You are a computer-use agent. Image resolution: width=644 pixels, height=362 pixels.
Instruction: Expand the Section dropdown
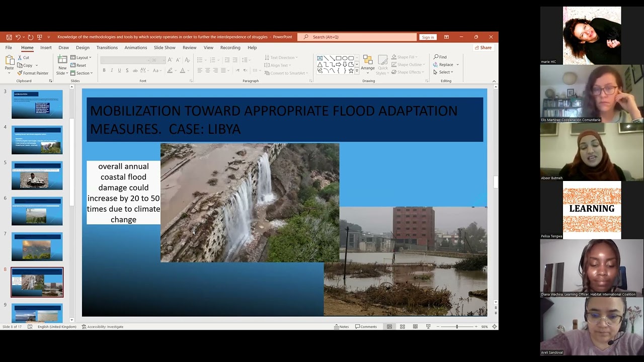82,73
